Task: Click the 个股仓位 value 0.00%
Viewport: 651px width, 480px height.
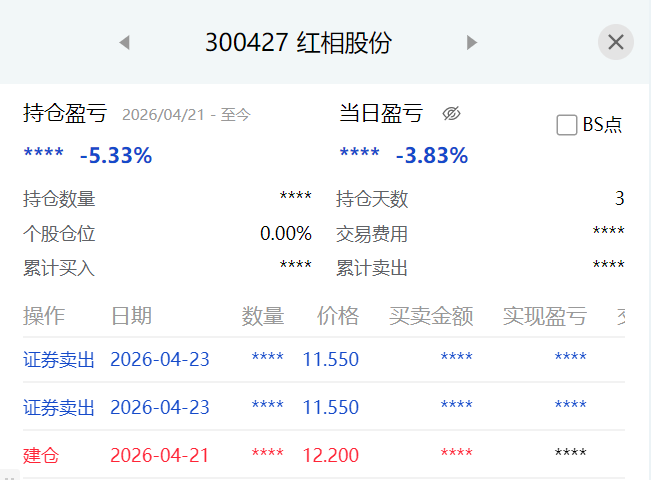Action: [286, 233]
